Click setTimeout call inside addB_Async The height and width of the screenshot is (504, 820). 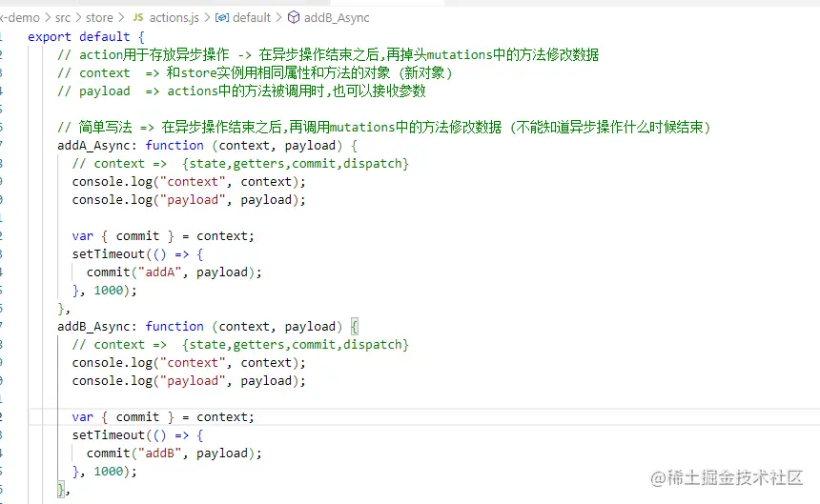click(137, 435)
